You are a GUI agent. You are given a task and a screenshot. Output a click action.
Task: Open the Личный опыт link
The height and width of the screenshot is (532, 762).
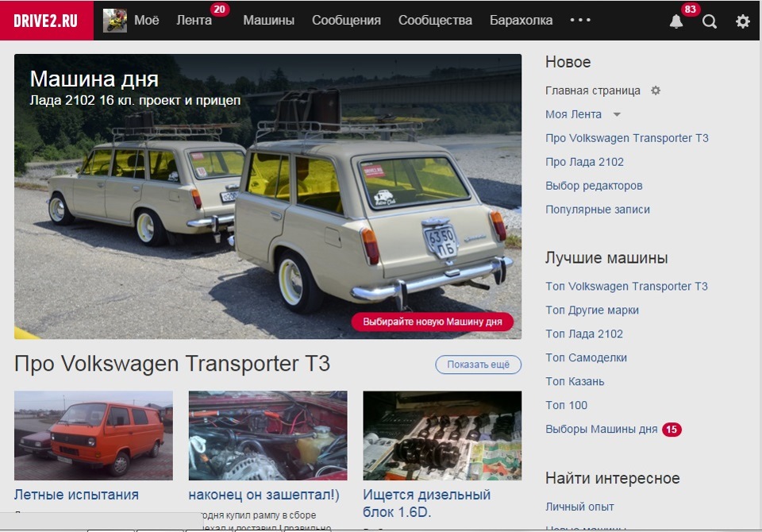pos(579,507)
